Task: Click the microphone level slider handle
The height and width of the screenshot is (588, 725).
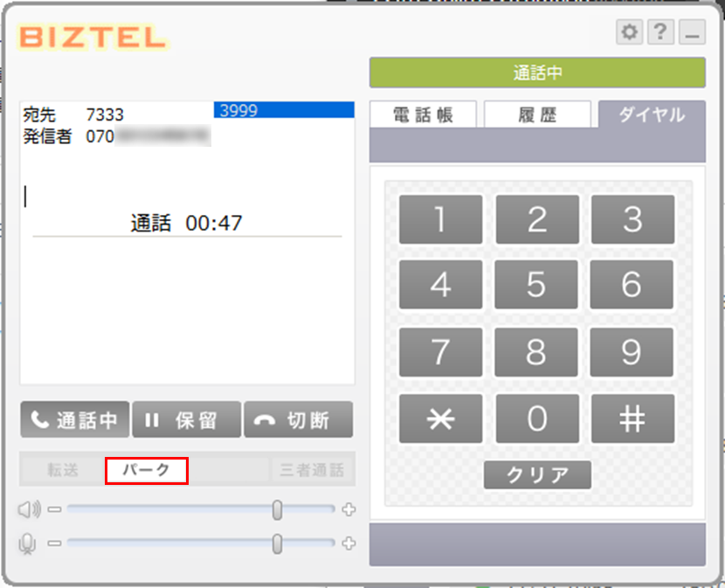Action: (x=277, y=543)
